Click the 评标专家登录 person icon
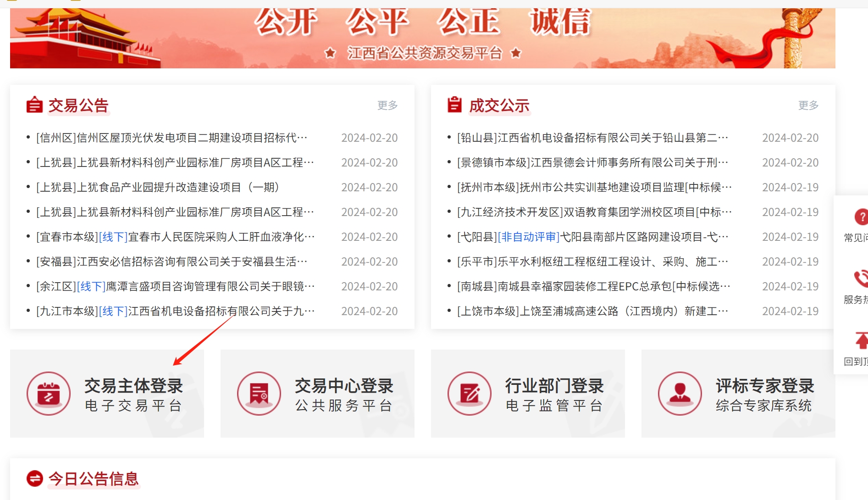The height and width of the screenshot is (500, 868). [680, 394]
